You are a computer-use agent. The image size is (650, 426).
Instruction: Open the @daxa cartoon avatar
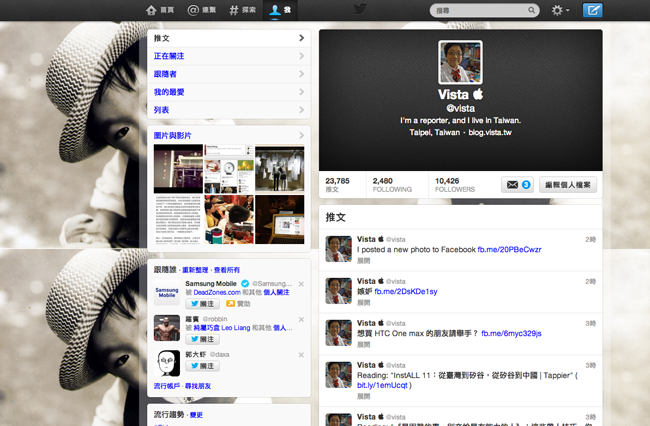[167, 363]
